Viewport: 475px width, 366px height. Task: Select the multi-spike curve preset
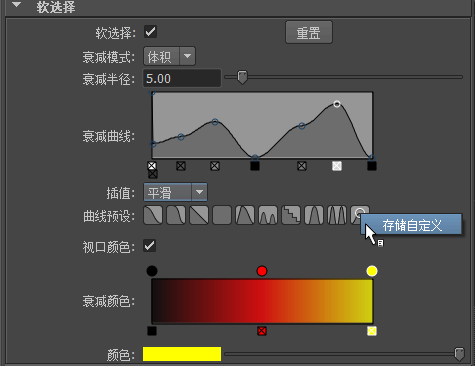pos(337,215)
